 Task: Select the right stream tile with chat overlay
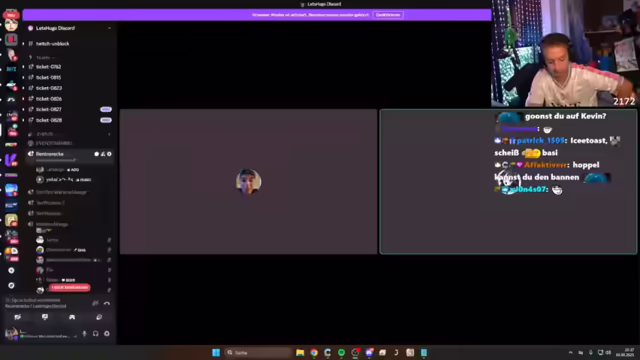(508, 182)
